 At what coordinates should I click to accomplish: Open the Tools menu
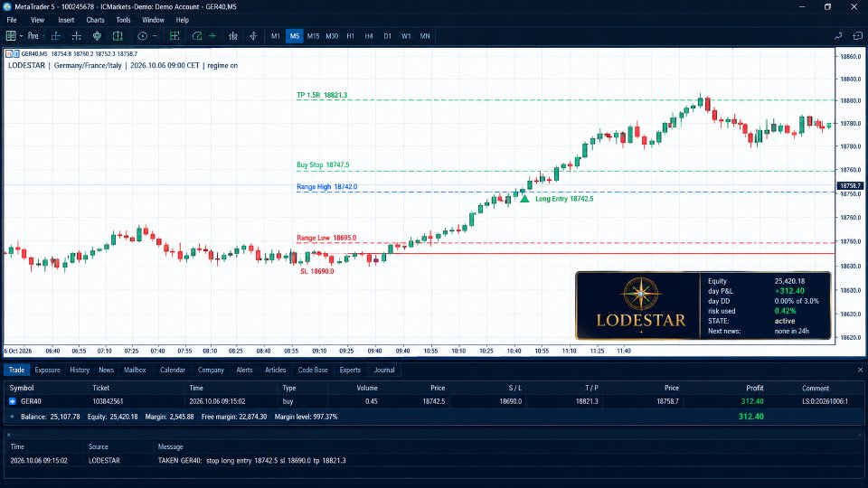pyautogui.click(x=124, y=20)
